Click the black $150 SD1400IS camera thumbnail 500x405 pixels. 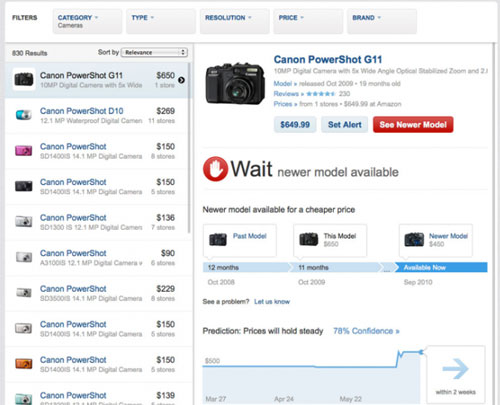(x=24, y=186)
